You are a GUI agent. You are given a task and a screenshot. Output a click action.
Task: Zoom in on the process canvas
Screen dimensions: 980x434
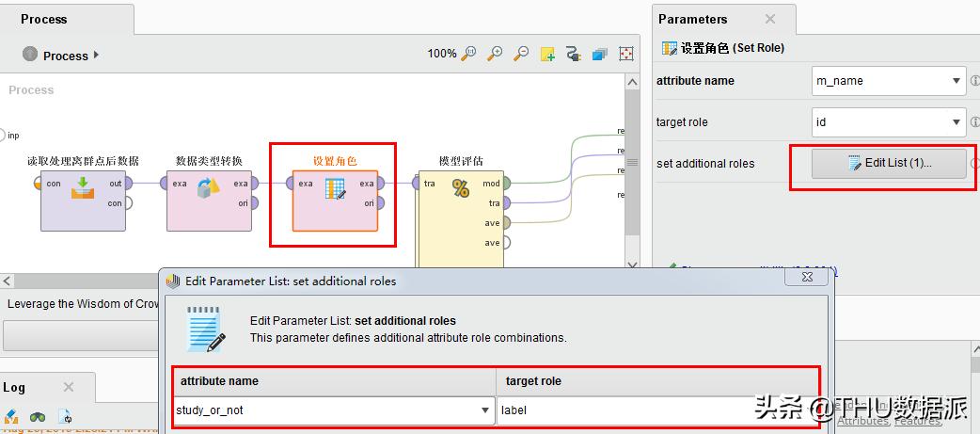click(495, 54)
